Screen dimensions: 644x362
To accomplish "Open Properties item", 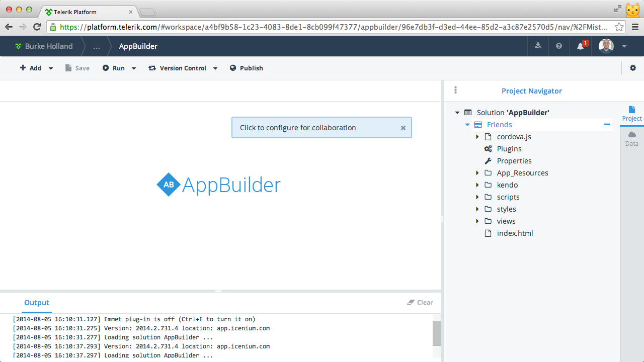I will (x=514, y=161).
